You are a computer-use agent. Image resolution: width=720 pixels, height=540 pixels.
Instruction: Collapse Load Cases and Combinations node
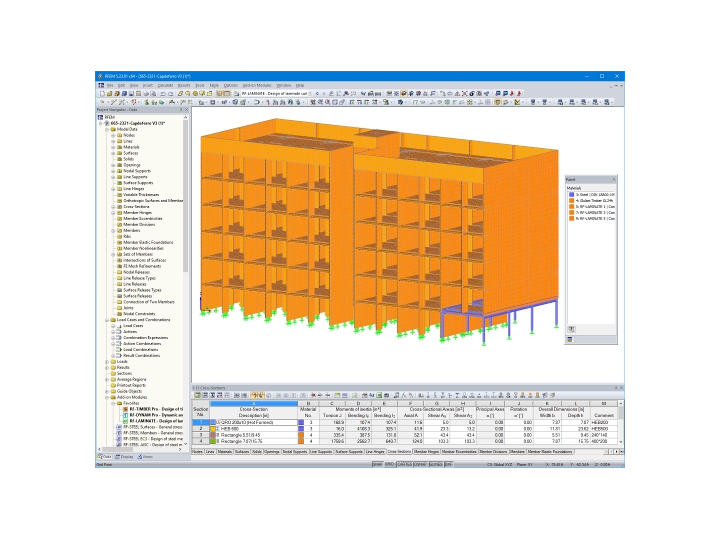pos(107,320)
